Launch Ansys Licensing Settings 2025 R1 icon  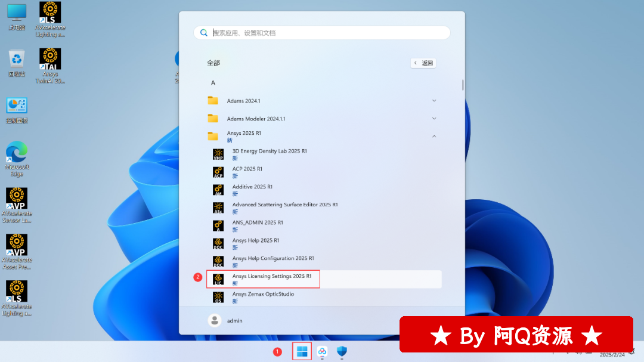[x=218, y=280]
